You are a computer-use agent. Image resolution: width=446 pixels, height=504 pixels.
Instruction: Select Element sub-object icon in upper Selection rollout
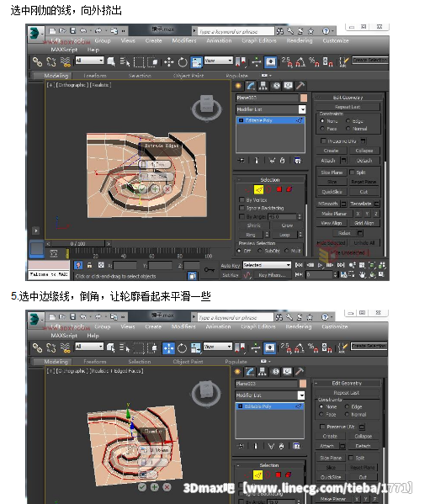[x=289, y=189]
